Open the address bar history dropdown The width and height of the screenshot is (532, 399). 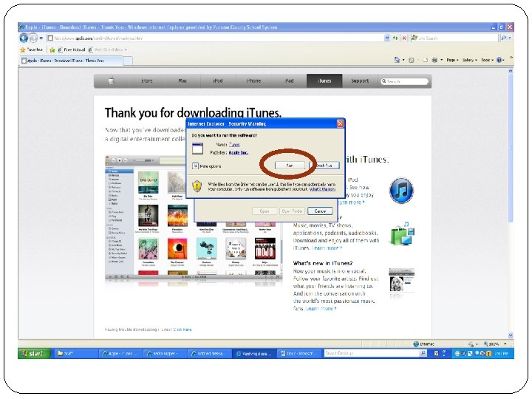coord(386,38)
